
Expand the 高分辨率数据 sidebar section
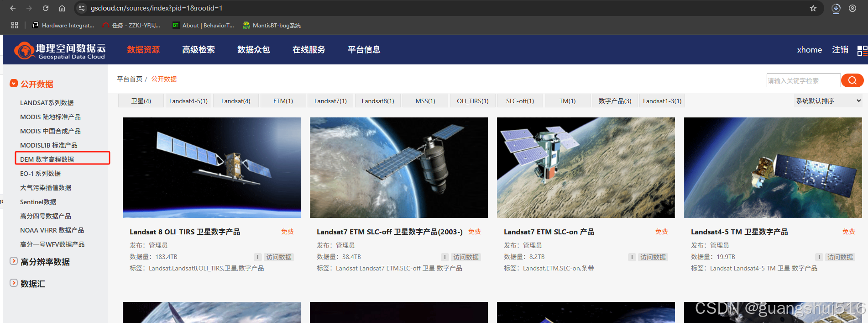coord(14,261)
